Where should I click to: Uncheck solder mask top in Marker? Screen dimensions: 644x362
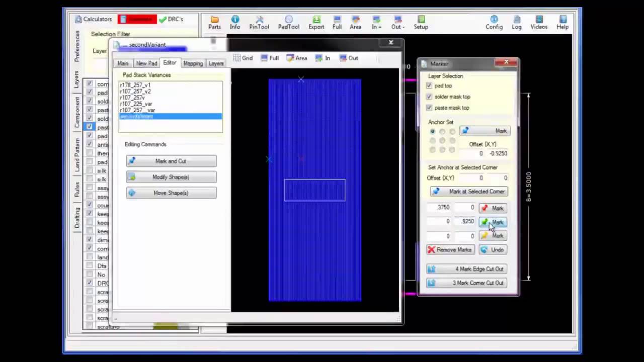click(x=429, y=97)
